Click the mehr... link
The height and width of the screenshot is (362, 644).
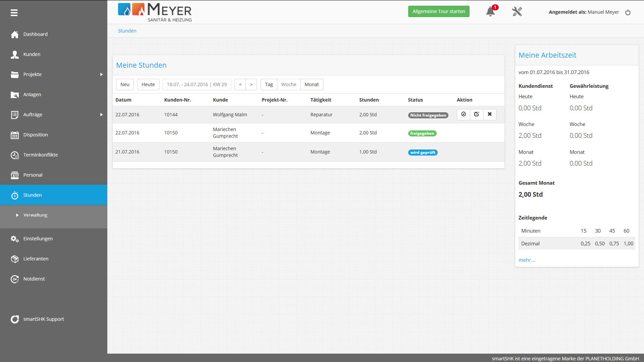tap(527, 260)
